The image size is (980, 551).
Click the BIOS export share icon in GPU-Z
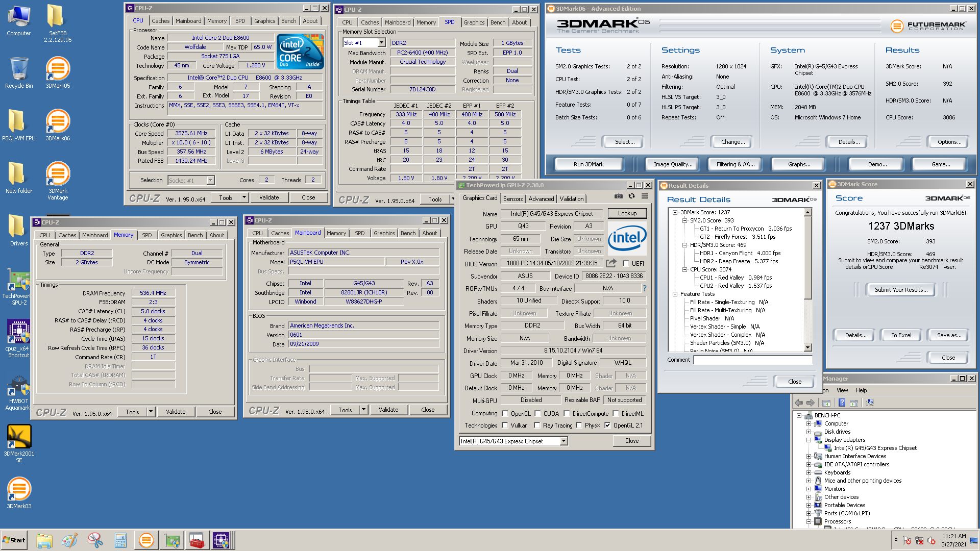coord(611,263)
